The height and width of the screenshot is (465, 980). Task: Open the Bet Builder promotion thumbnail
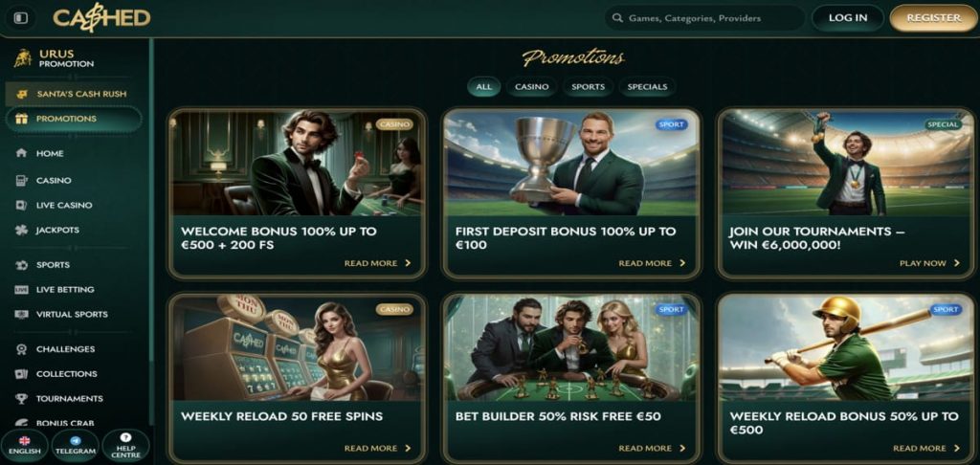point(571,347)
